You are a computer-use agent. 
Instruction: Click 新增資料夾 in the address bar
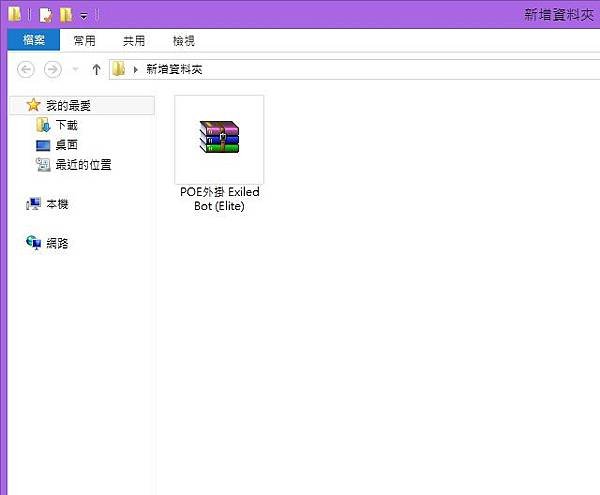174,70
